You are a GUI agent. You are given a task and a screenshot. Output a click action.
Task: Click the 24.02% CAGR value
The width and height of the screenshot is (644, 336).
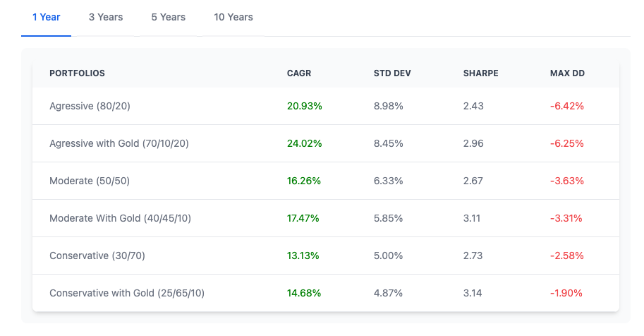click(x=305, y=143)
